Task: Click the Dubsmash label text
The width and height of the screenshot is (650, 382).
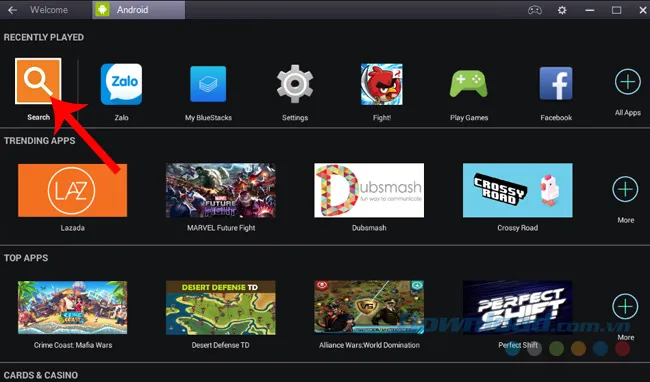Action: (369, 228)
